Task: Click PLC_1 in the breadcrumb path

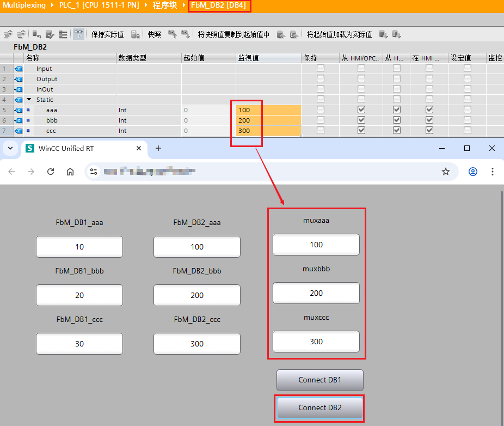Action: pyautogui.click(x=99, y=5)
